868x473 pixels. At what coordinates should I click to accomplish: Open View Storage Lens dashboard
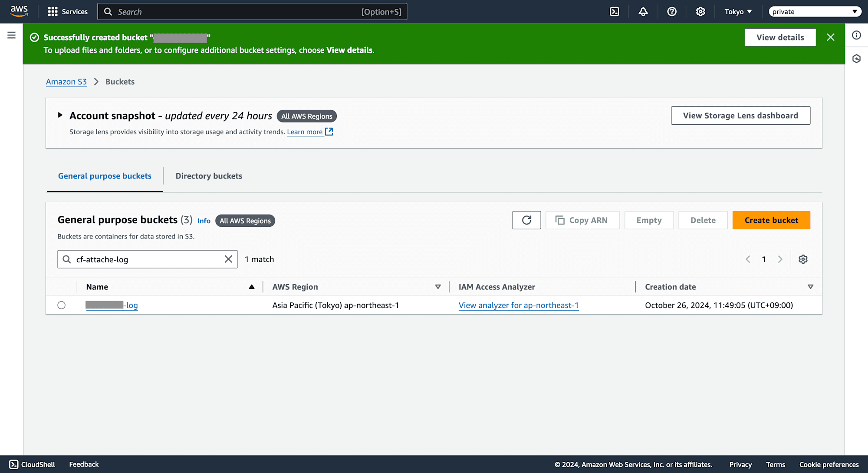pos(740,116)
